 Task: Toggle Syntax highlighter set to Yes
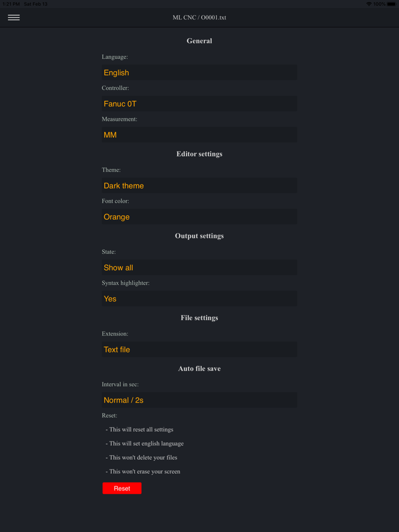199,298
